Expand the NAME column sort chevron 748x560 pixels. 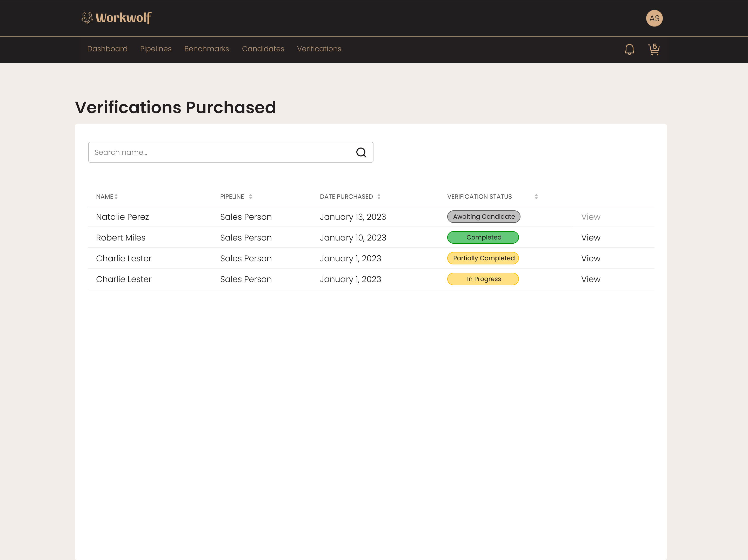click(117, 196)
